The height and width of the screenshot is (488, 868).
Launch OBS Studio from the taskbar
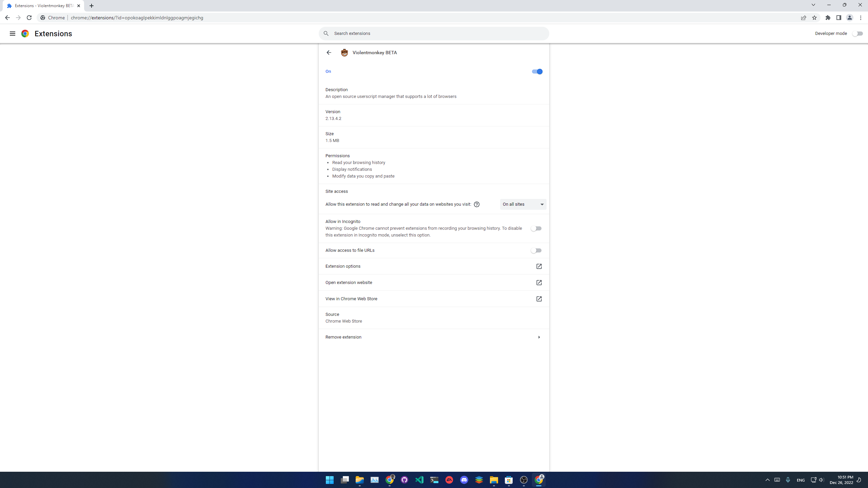[524, 480]
